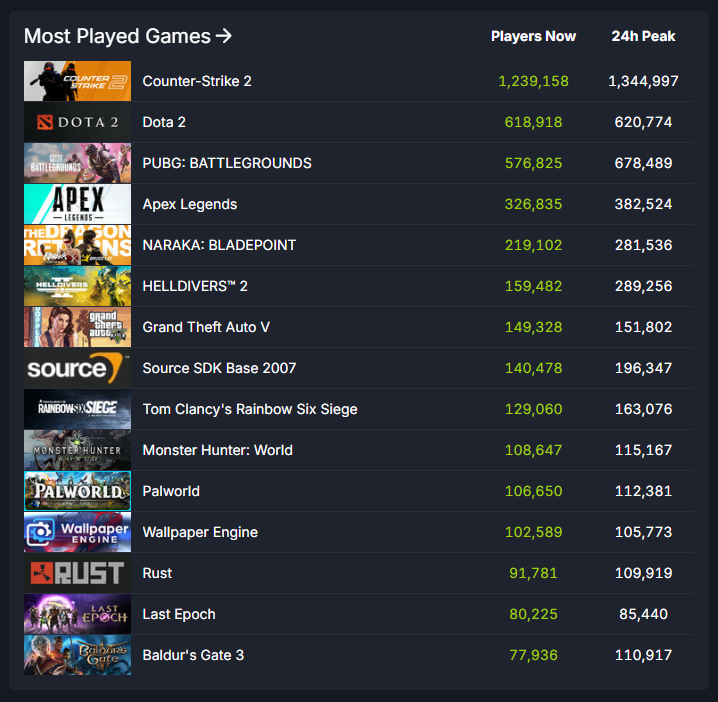Select the 678,489 peak figure
Screen dimensions: 718x702
tap(643, 163)
